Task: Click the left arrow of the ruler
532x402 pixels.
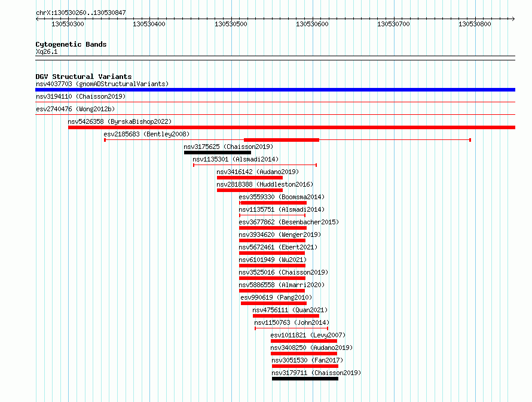Action: pyautogui.click(x=37, y=19)
